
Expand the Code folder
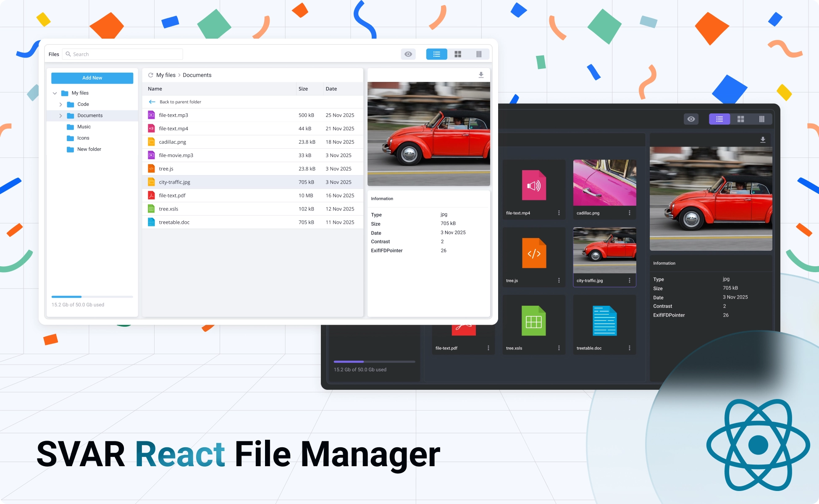point(61,104)
